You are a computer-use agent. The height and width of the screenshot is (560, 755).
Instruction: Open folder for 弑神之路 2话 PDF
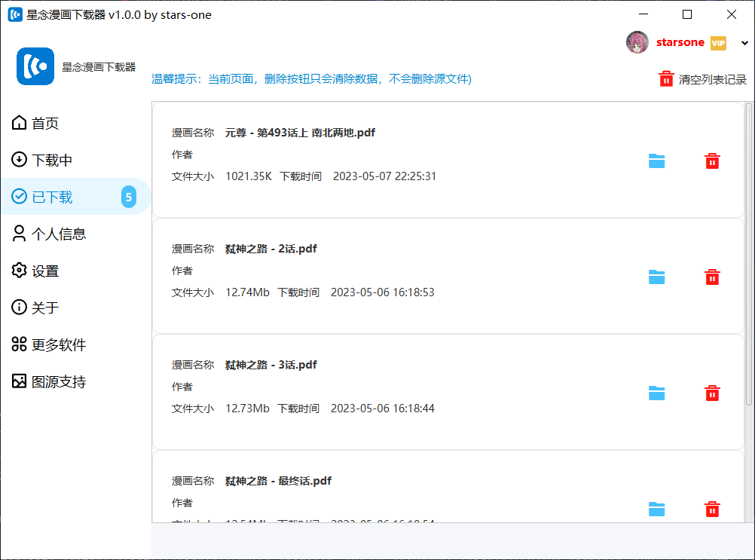[x=656, y=277]
